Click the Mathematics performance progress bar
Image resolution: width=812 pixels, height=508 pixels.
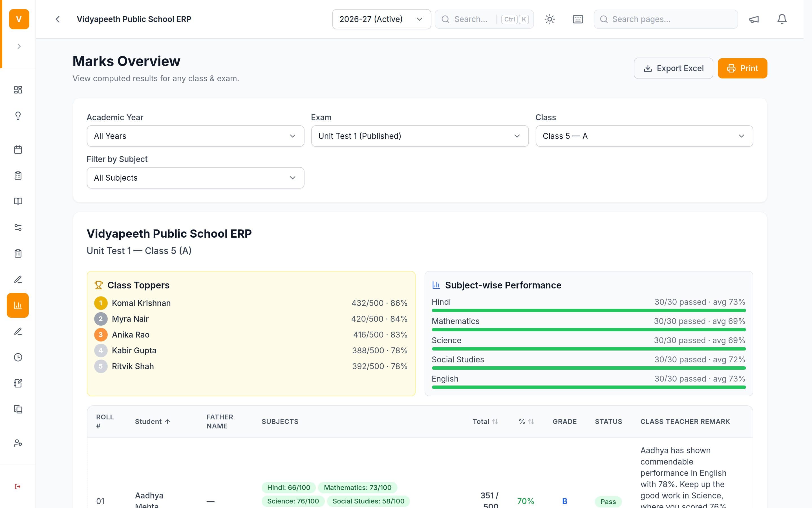(x=588, y=330)
